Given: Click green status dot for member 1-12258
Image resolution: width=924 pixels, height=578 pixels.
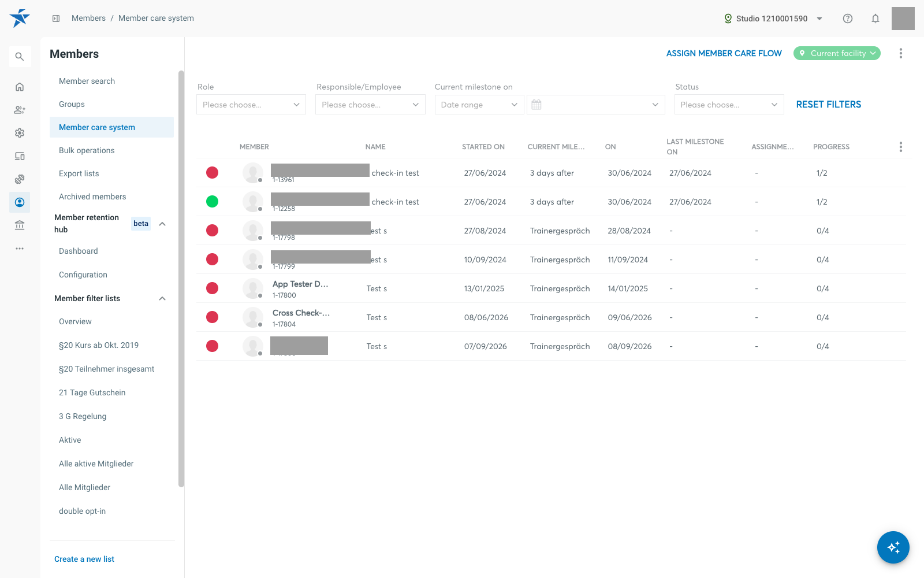Looking at the screenshot, I should point(213,201).
